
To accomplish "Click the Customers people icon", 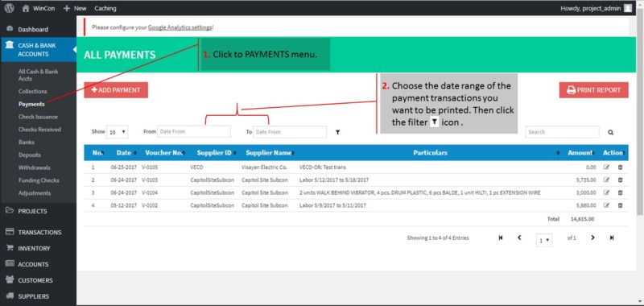I will [10, 280].
